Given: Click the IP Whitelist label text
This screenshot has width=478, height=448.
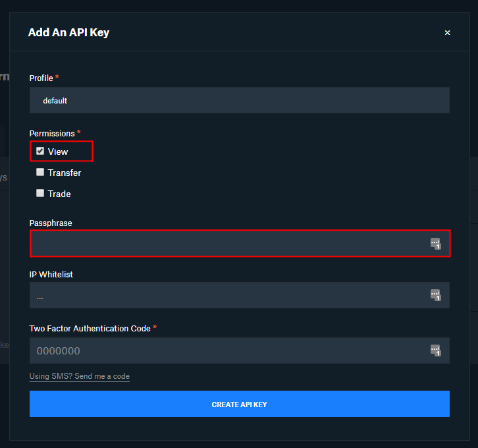Looking at the screenshot, I should click(51, 274).
